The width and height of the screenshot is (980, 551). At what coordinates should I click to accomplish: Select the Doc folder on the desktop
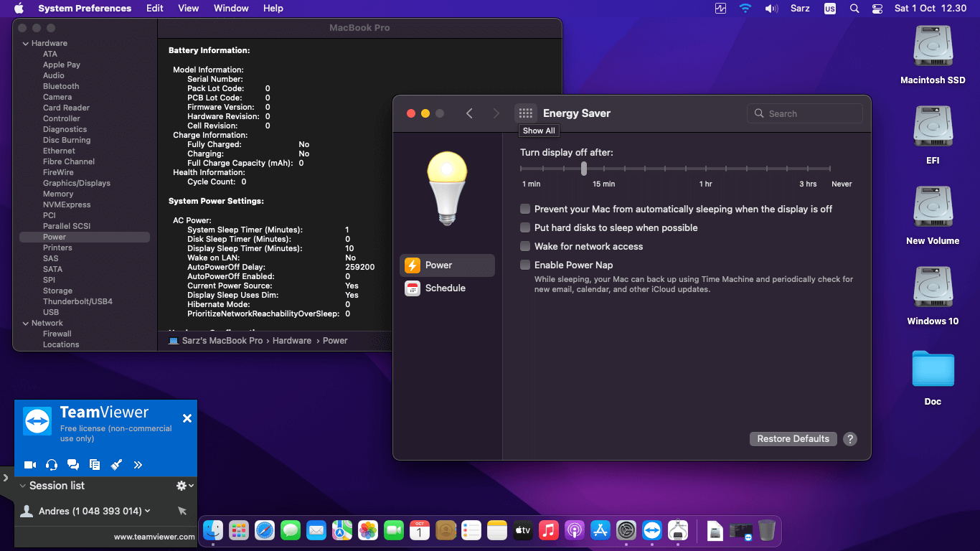click(x=933, y=377)
